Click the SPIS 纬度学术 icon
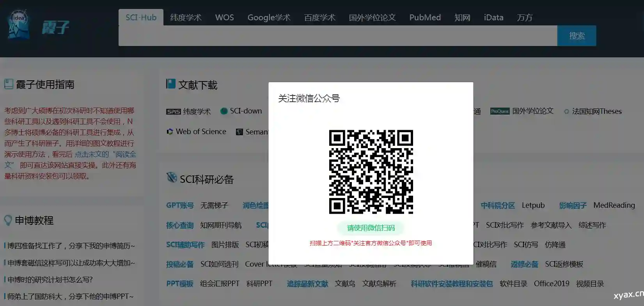The width and height of the screenshot is (644, 306). tap(173, 112)
